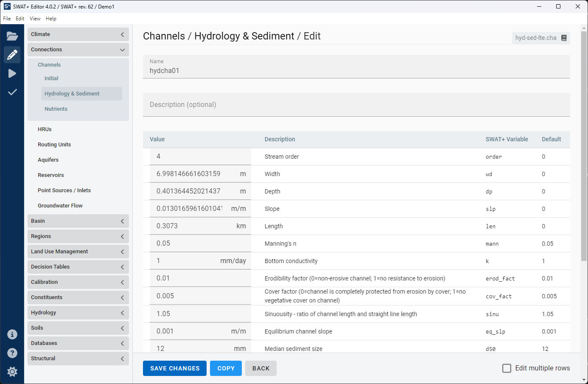Expand the Hydrology section
Viewport: 588px width, 384px height.
[x=78, y=313]
